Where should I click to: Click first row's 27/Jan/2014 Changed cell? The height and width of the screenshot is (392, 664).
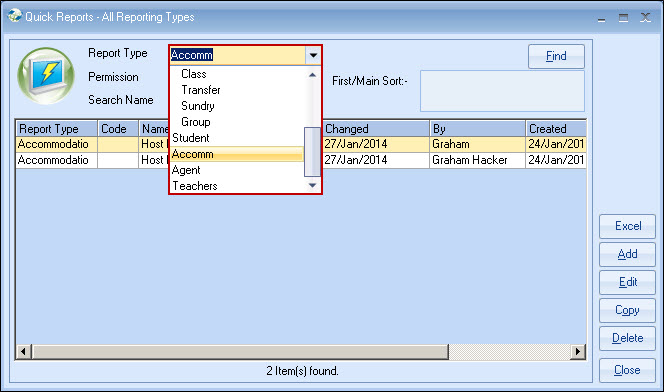pos(376,144)
